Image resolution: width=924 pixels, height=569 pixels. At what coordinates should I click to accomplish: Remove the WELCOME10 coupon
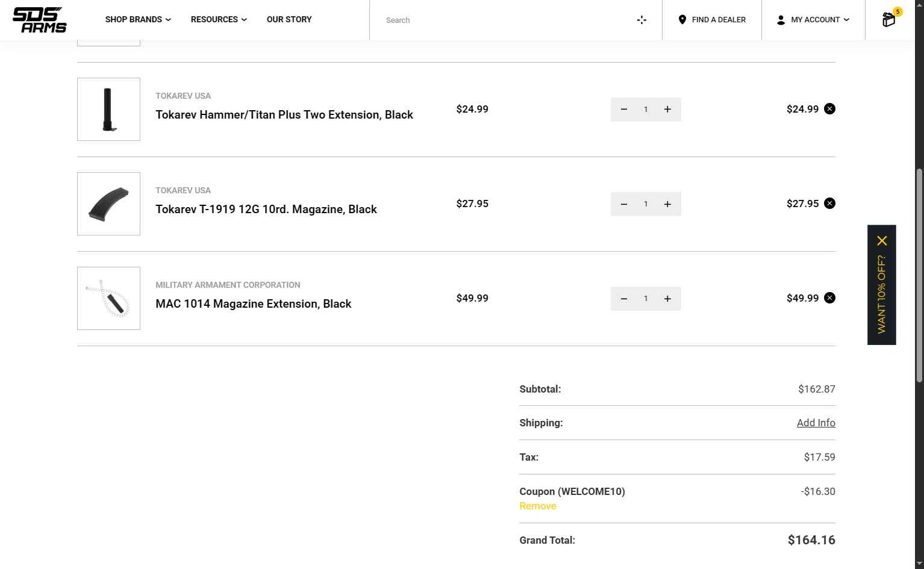coord(538,506)
